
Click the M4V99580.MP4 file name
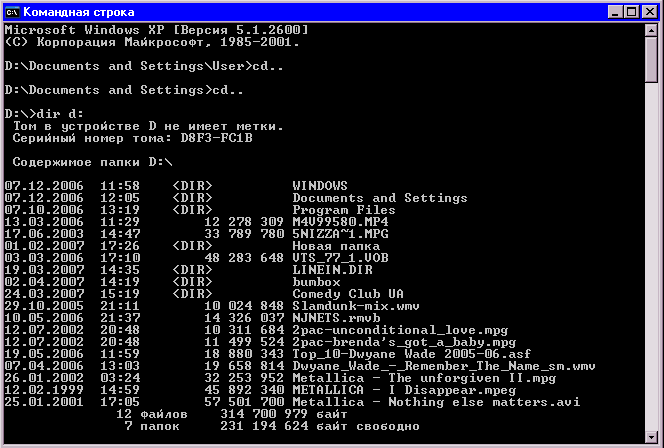(x=340, y=222)
